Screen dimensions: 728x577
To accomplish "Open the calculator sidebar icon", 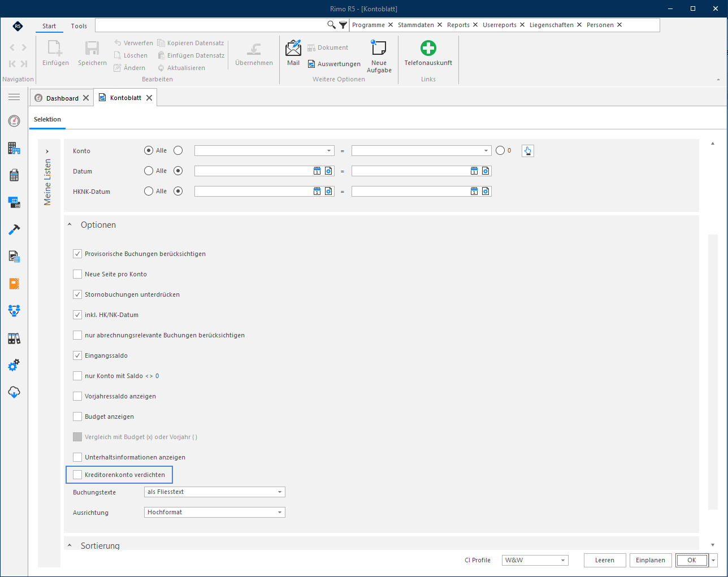I will coord(14,175).
